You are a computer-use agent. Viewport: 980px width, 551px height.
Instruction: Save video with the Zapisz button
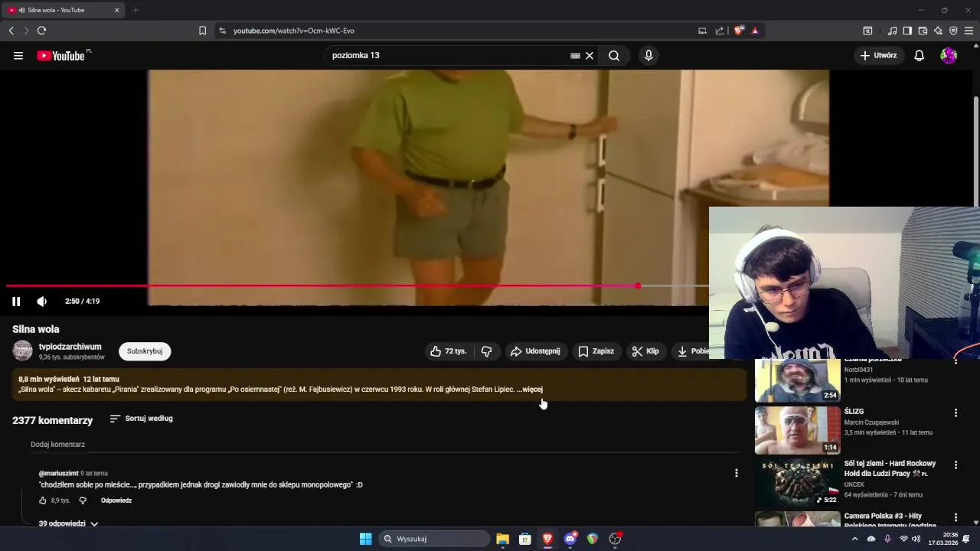[x=596, y=351]
